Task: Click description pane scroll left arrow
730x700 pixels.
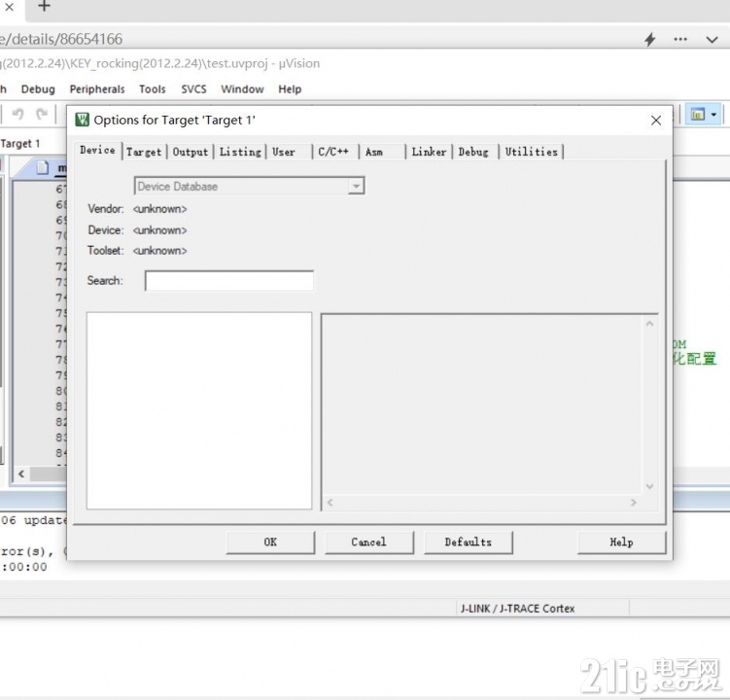Action: (330, 502)
